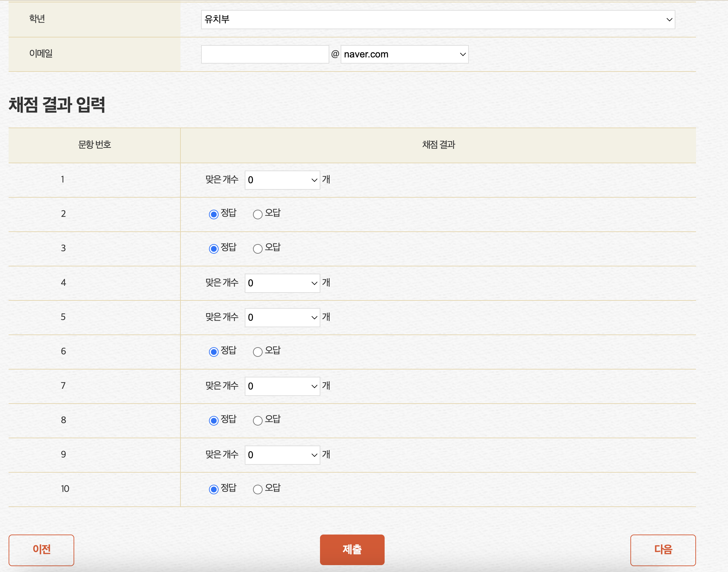Viewport: 728px width, 572px height.
Task: Open the naver.com email domain dropdown
Action: pyautogui.click(x=404, y=54)
